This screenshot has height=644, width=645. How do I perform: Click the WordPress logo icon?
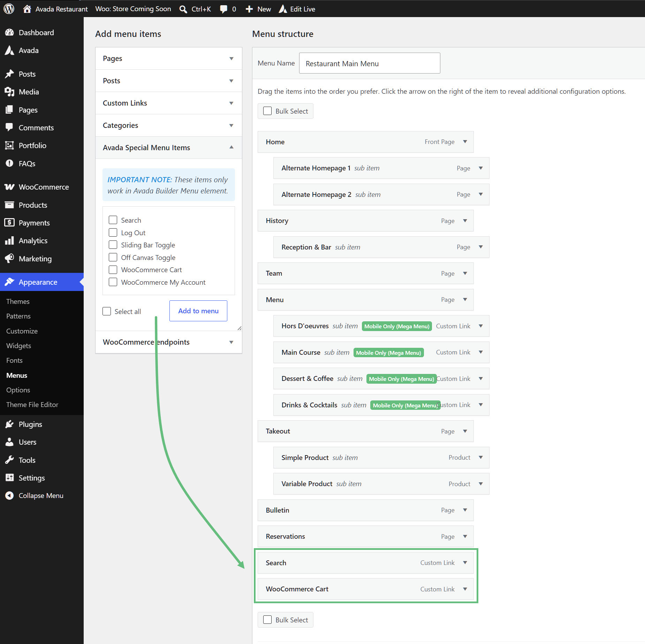tap(9, 9)
